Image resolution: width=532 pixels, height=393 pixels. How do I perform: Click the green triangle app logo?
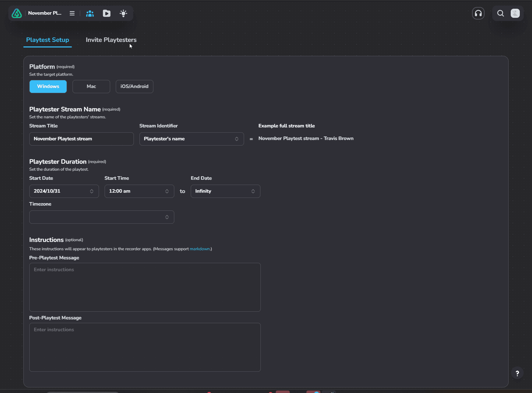[x=17, y=13]
